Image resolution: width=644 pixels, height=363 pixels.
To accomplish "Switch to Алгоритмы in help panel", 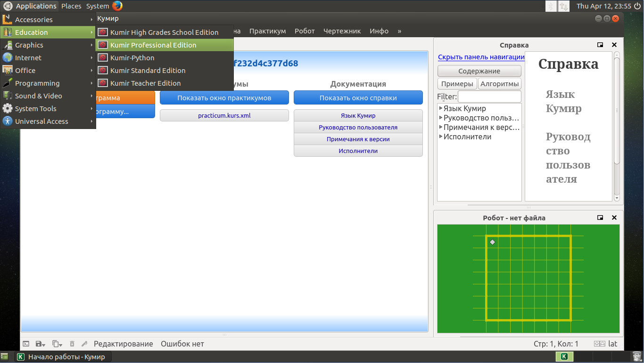I will pos(500,84).
